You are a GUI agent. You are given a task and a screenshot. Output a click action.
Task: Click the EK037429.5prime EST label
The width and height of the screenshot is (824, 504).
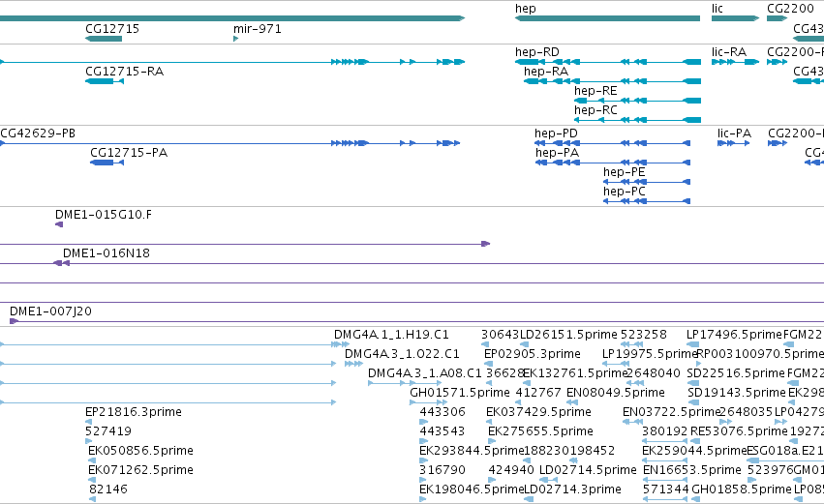(538, 411)
